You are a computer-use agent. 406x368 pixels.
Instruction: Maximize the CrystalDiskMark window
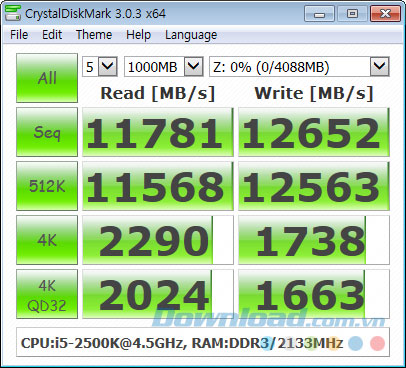(352, 14)
